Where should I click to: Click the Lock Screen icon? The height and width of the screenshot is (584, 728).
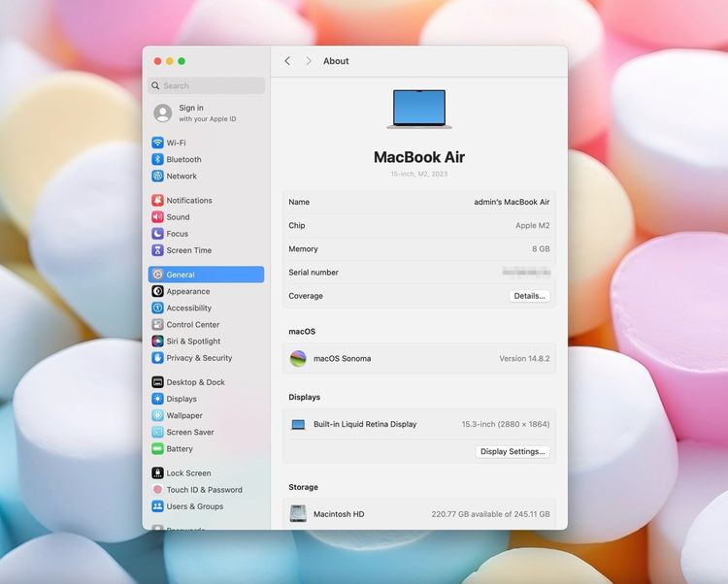pyautogui.click(x=157, y=472)
